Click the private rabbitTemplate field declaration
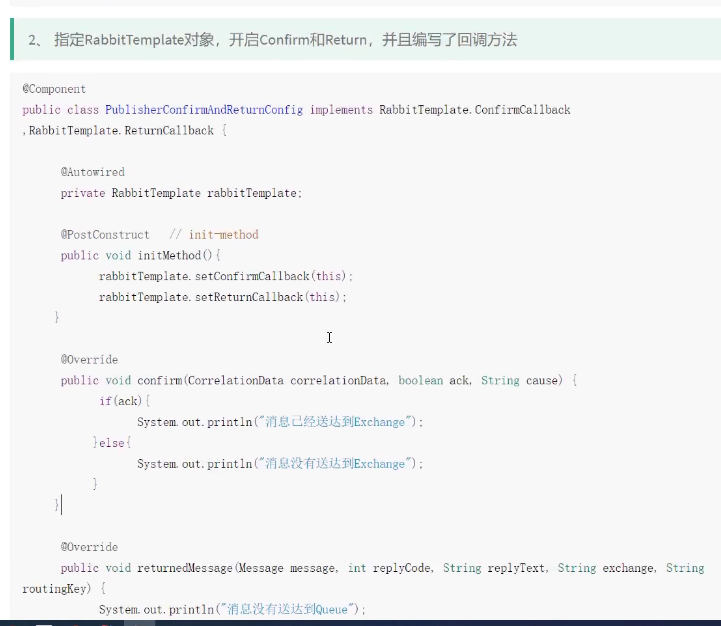This screenshot has height=626, width=721. pos(180,193)
